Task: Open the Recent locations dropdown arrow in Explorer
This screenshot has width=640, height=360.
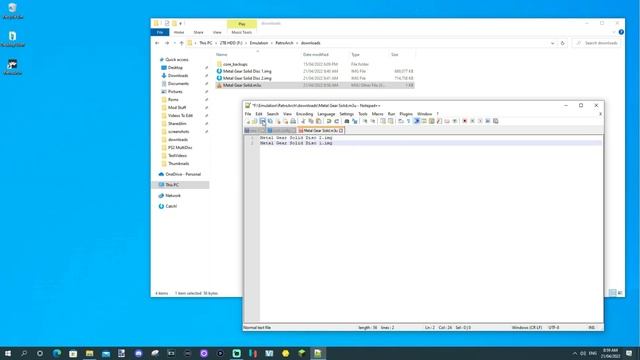Action: click(x=175, y=43)
